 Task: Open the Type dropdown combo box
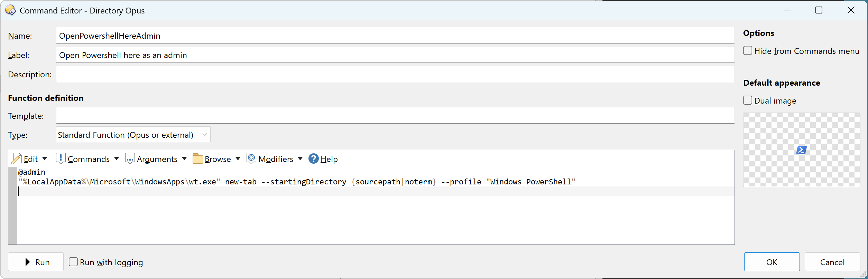[133, 135]
